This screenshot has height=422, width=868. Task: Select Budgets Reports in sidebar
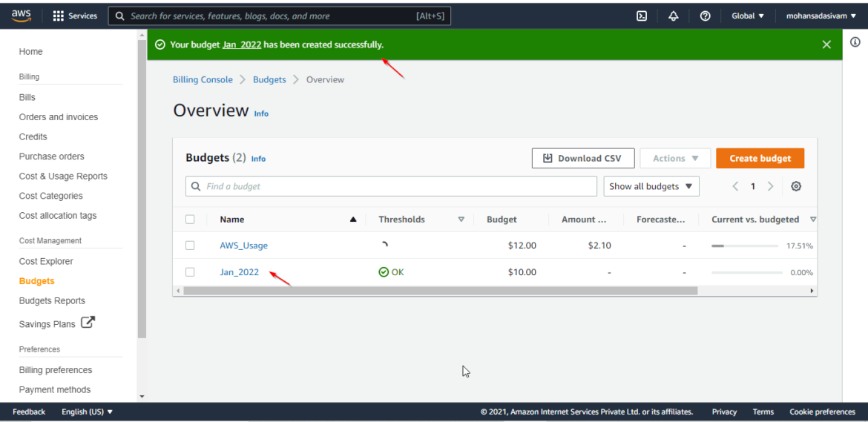point(52,301)
